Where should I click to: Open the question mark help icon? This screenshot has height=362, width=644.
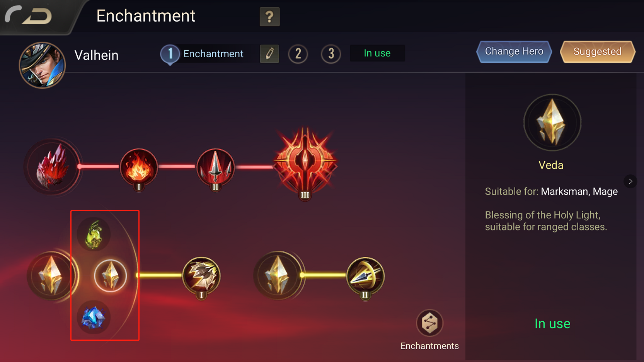[x=269, y=17]
